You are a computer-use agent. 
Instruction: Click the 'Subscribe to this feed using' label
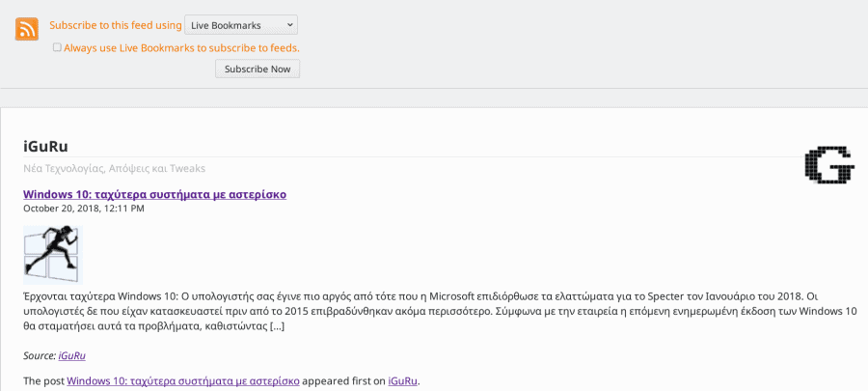pos(115,25)
